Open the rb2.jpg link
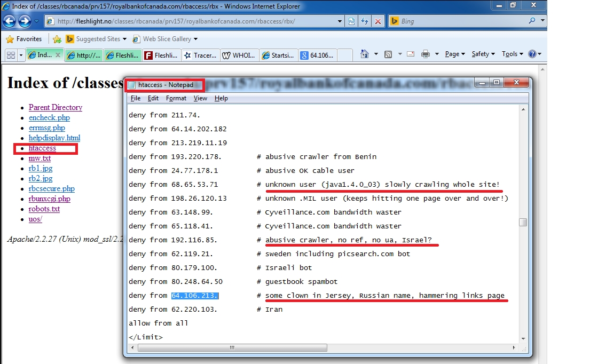The height and width of the screenshot is (364, 598). tap(41, 178)
